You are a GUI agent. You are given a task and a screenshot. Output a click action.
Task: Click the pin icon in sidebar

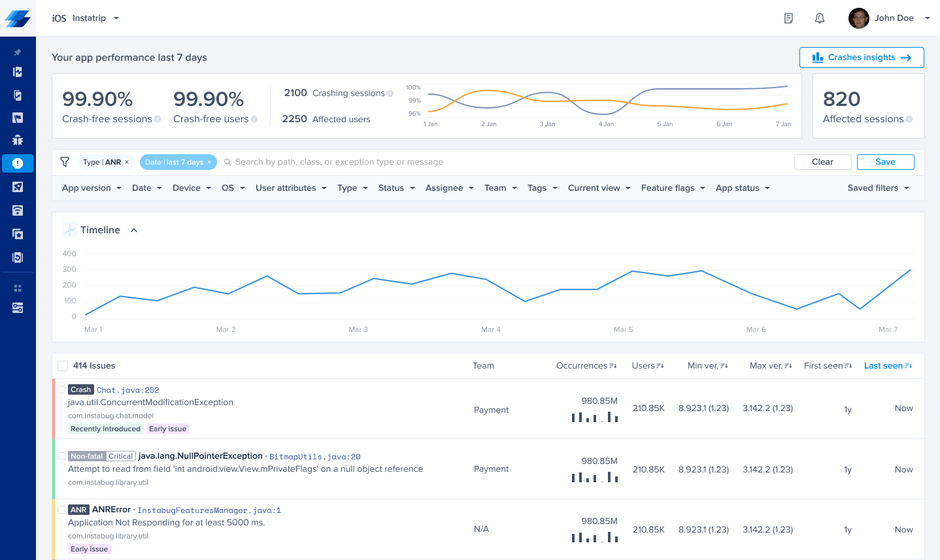18,52
